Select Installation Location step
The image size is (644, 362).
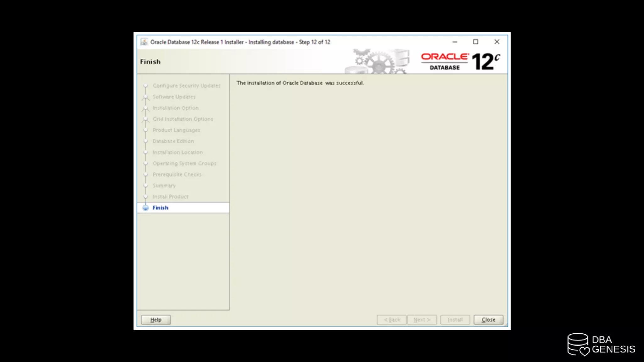click(x=177, y=152)
